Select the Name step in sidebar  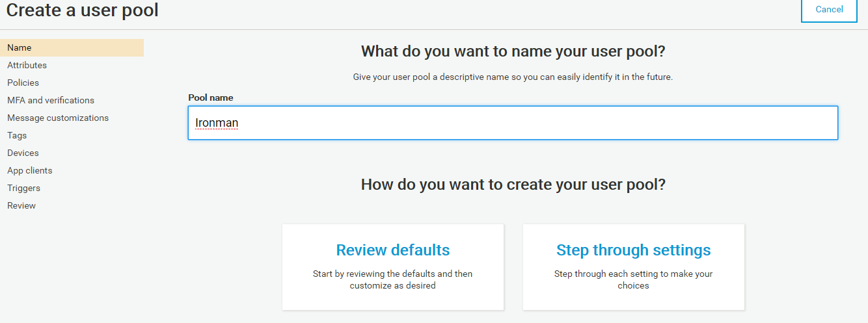click(x=20, y=48)
